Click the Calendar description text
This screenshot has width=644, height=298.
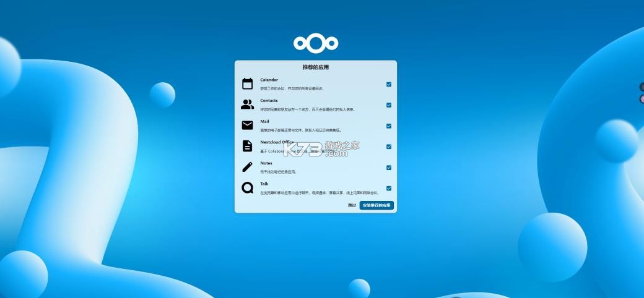292,88
